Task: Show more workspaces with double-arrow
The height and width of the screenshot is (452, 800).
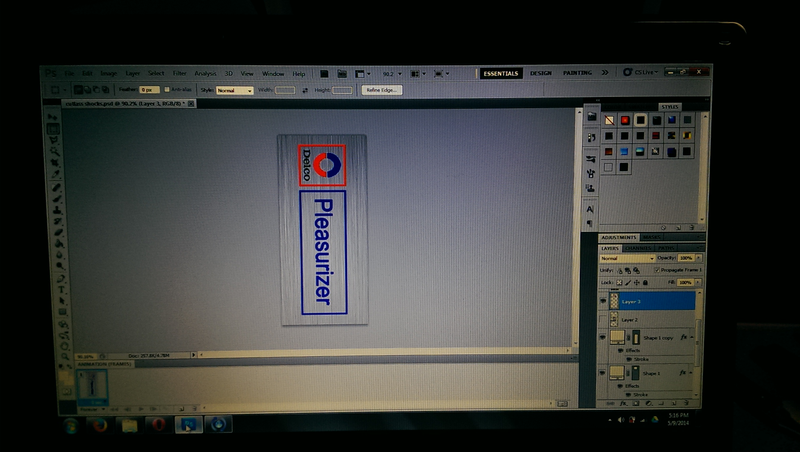Action: point(605,73)
